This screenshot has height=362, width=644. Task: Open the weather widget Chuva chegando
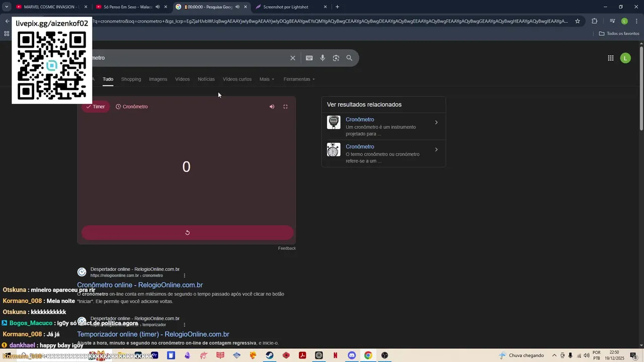521,355
